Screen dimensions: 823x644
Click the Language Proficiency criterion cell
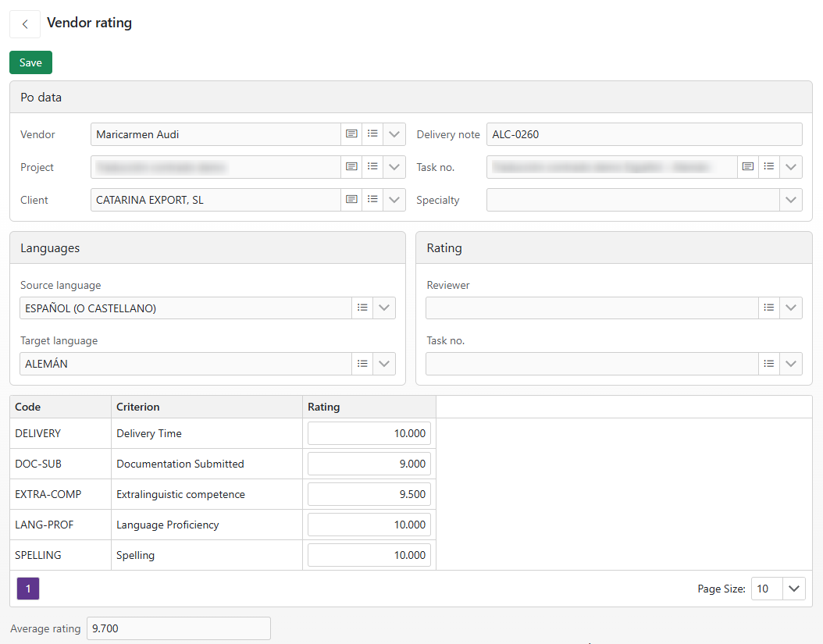tap(207, 525)
